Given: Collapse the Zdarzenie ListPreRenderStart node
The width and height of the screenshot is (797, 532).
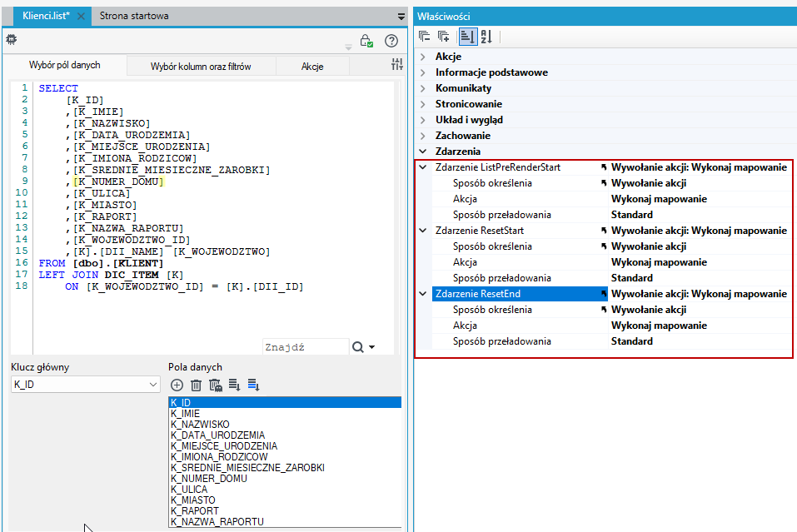Looking at the screenshot, I should pos(423,167).
